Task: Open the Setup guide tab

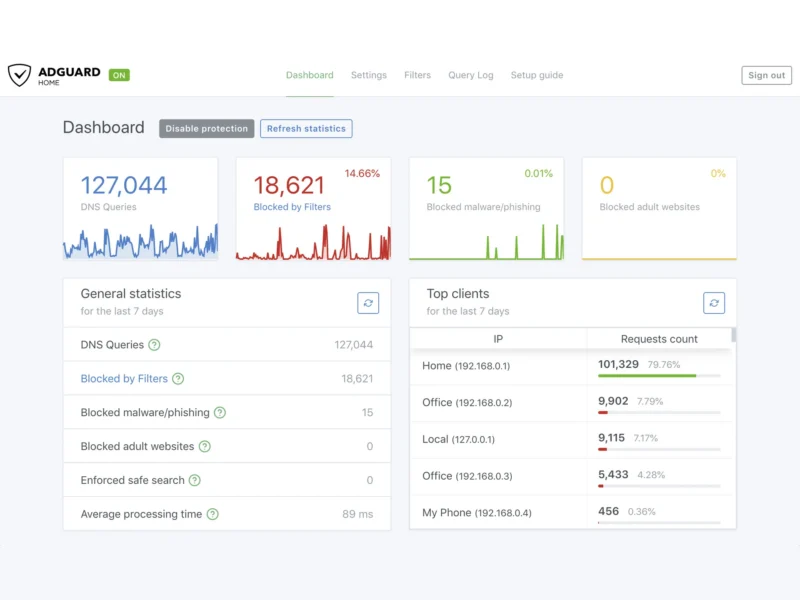Action: point(537,75)
